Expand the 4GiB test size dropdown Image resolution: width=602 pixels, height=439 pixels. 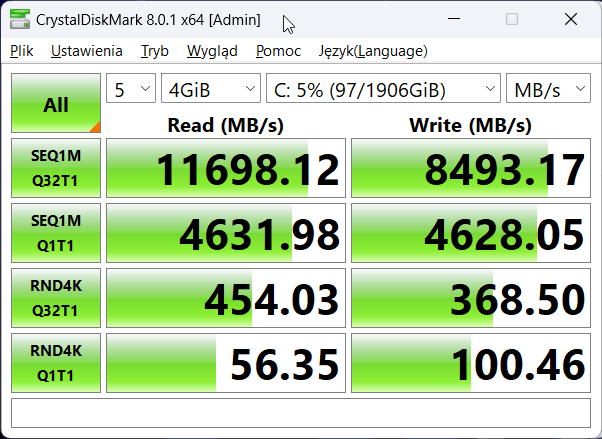[x=211, y=89]
